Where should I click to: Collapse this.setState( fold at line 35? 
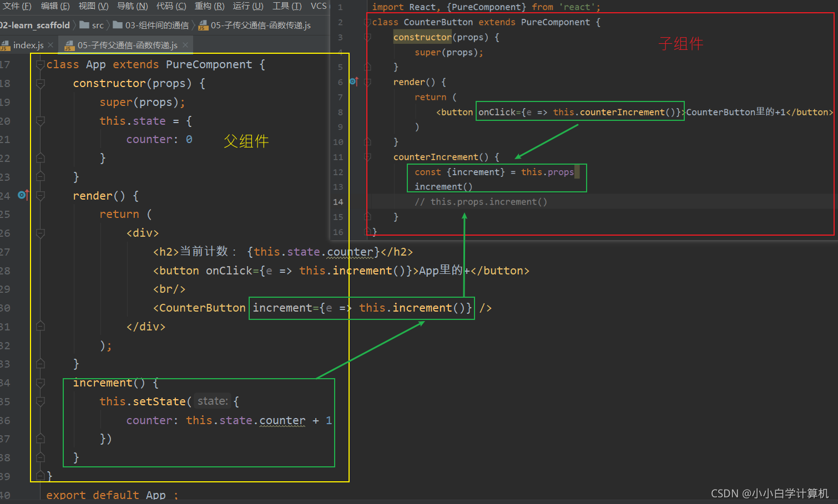pos(40,401)
